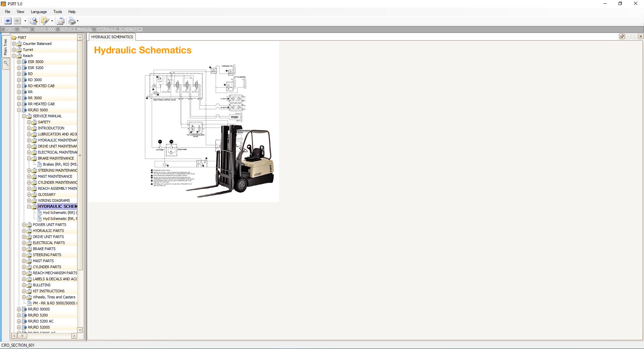Click the PSRT application icon in title bar

[x=3, y=4]
